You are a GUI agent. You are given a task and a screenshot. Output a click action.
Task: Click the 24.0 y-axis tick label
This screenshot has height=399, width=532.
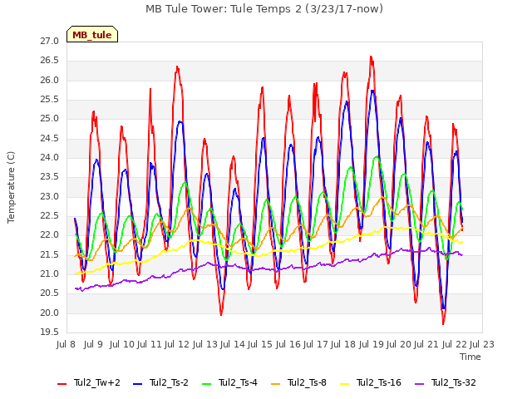point(50,158)
